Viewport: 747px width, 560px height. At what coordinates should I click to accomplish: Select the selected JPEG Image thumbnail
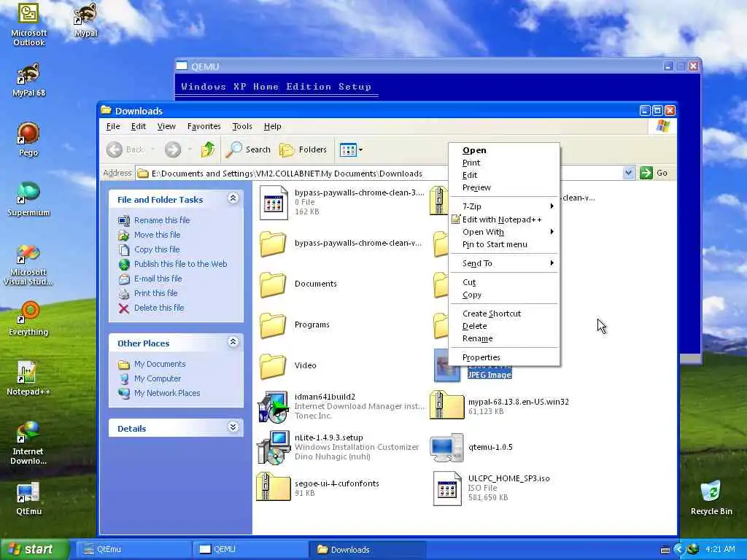(447, 366)
